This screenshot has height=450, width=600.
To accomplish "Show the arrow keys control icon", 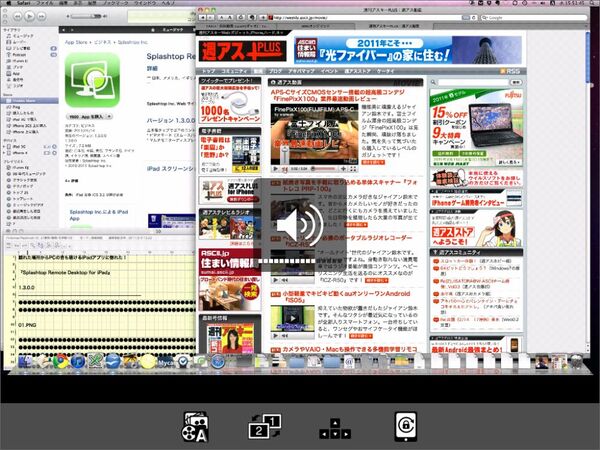I will pyautogui.click(x=335, y=429).
